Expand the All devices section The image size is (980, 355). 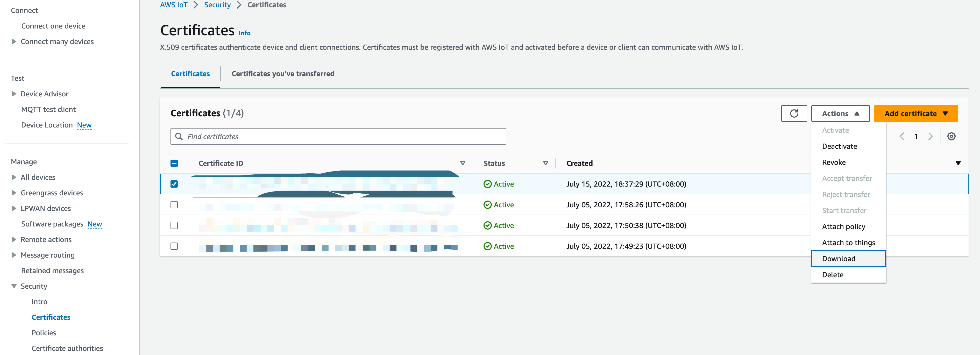click(13, 177)
